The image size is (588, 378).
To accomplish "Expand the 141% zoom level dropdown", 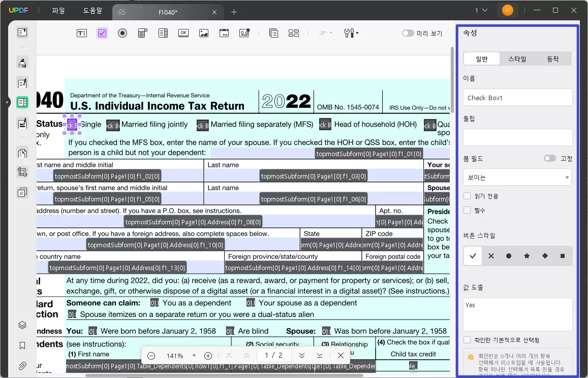I will point(194,356).
